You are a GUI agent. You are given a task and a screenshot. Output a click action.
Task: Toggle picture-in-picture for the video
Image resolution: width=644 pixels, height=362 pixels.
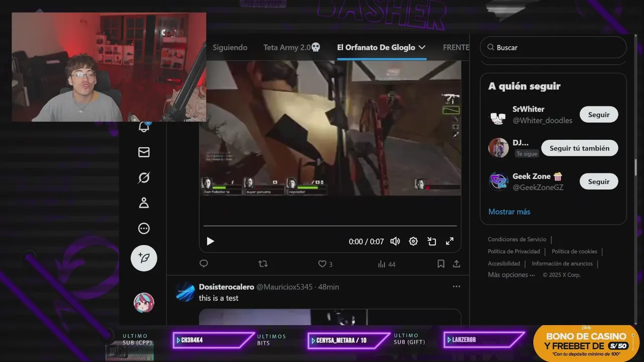(x=432, y=241)
